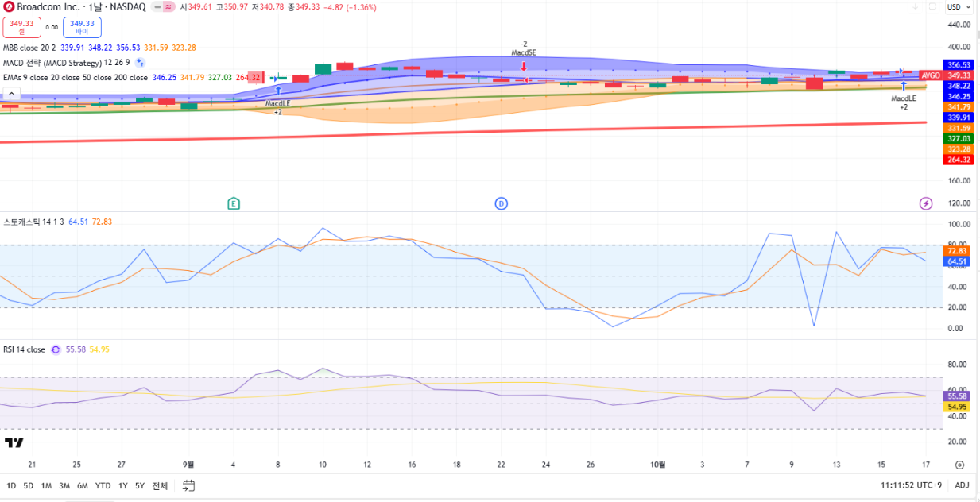The height and width of the screenshot is (502, 980).
Task: Open the dividend marker D icon
Action: [x=501, y=203]
